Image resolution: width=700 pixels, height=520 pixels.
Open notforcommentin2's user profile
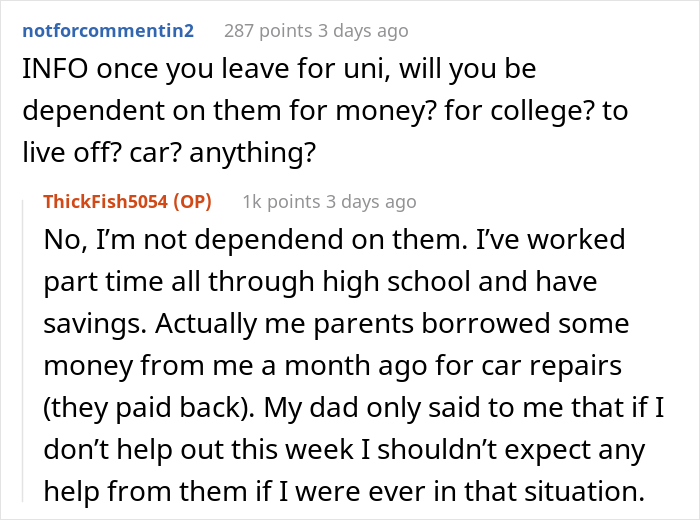[x=107, y=31]
